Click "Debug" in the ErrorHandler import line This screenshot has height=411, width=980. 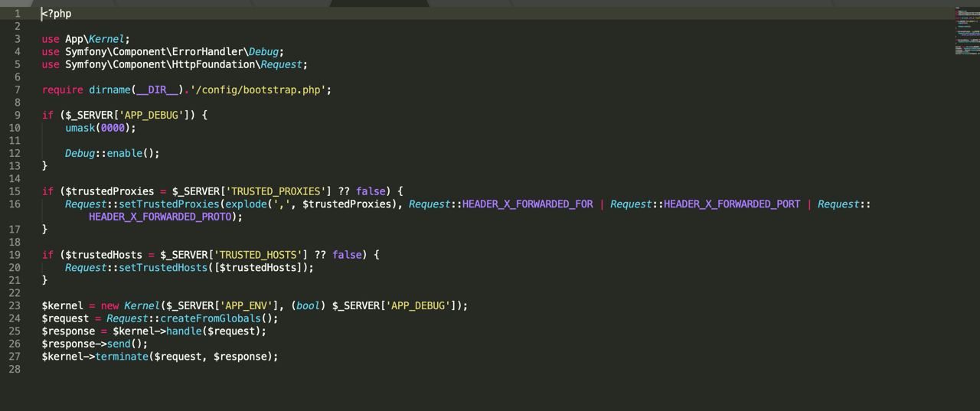[263, 52]
